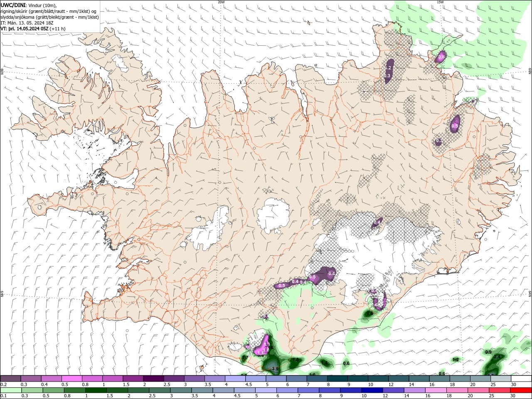Click the 2.4 rainfall value over the sea
The height and width of the screenshot is (399, 532).
497,357
